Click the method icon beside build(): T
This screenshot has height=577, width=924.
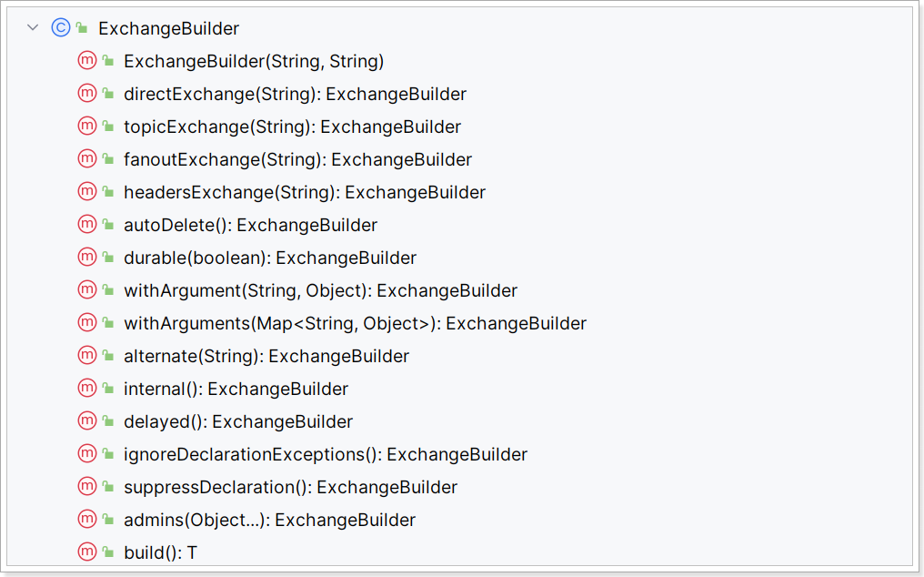(87, 552)
